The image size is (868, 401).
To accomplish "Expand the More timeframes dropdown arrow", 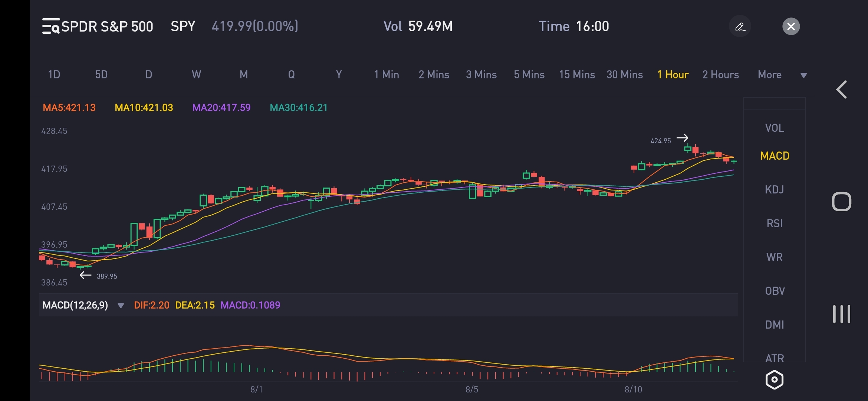I will coord(803,75).
